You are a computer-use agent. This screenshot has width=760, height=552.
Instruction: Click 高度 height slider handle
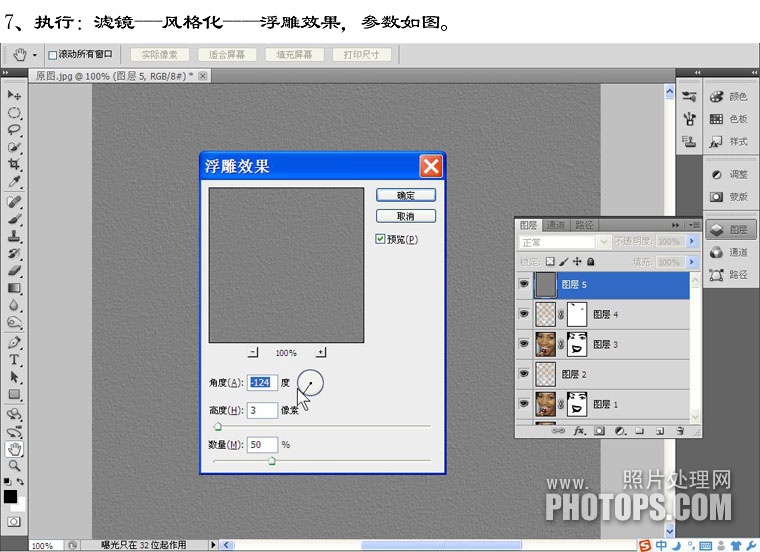click(218, 426)
